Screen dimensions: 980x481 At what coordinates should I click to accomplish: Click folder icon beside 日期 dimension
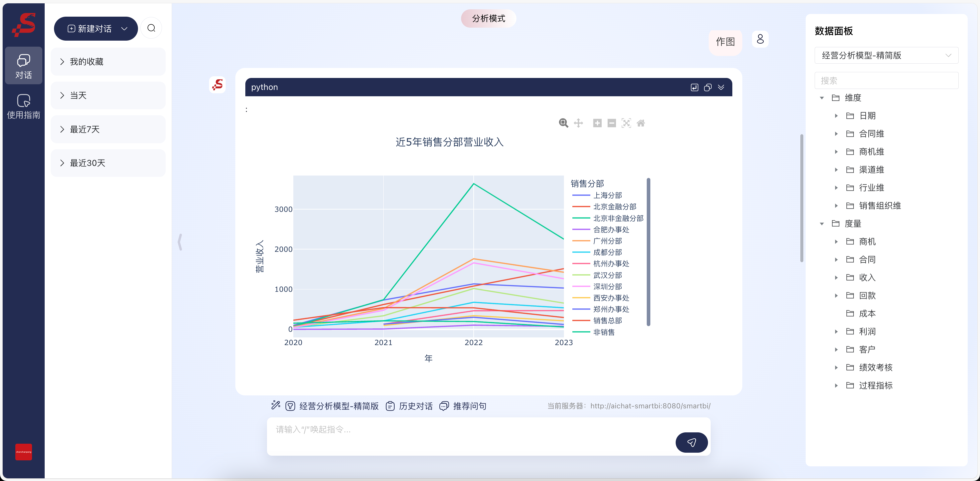pos(850,116)
